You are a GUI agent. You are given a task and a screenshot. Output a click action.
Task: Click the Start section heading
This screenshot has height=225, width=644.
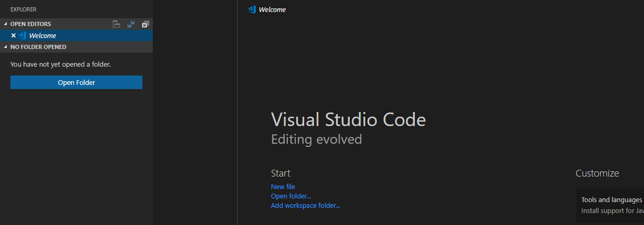click(281, 173)
